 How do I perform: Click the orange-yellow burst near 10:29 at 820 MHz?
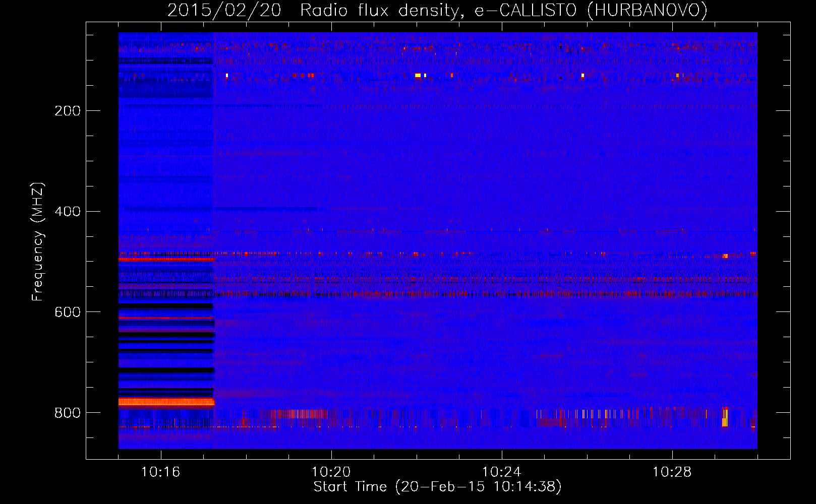click(725, 417)
